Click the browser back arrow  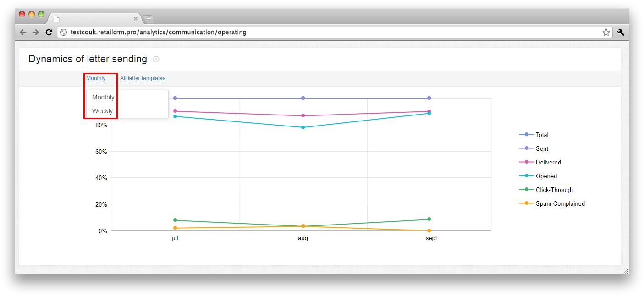(23, 32)
